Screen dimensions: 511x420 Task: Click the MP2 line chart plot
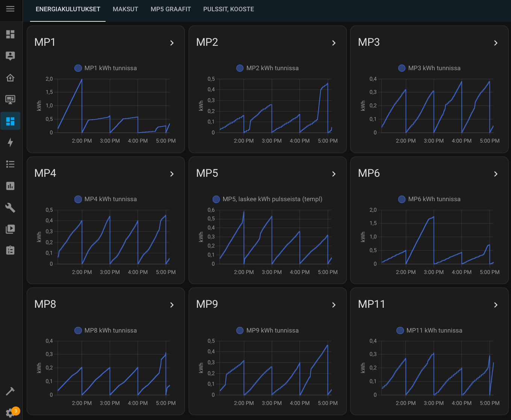(x=275, y=106)
